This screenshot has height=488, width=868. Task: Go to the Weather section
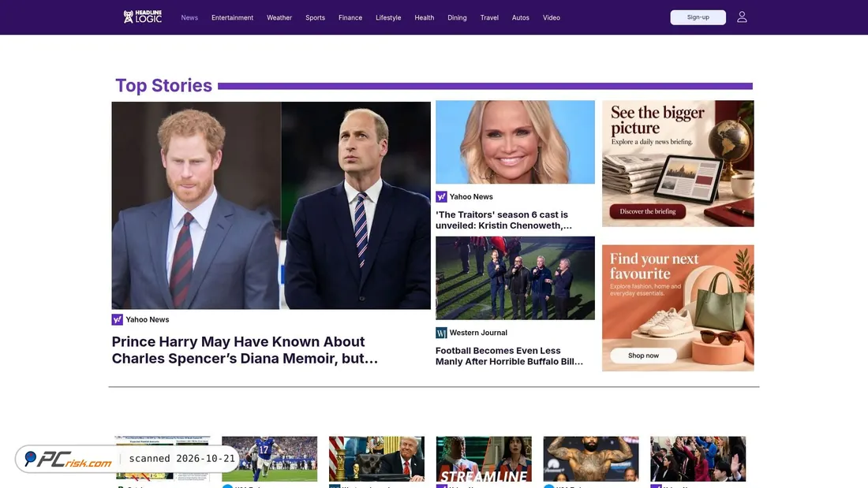[x=279, y=17]
